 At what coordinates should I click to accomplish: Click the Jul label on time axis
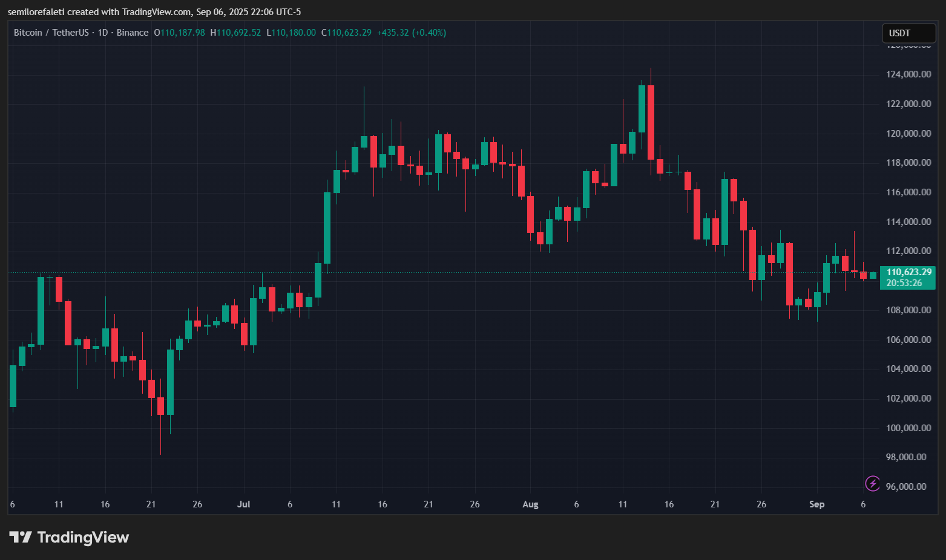(x=243, y=504)
